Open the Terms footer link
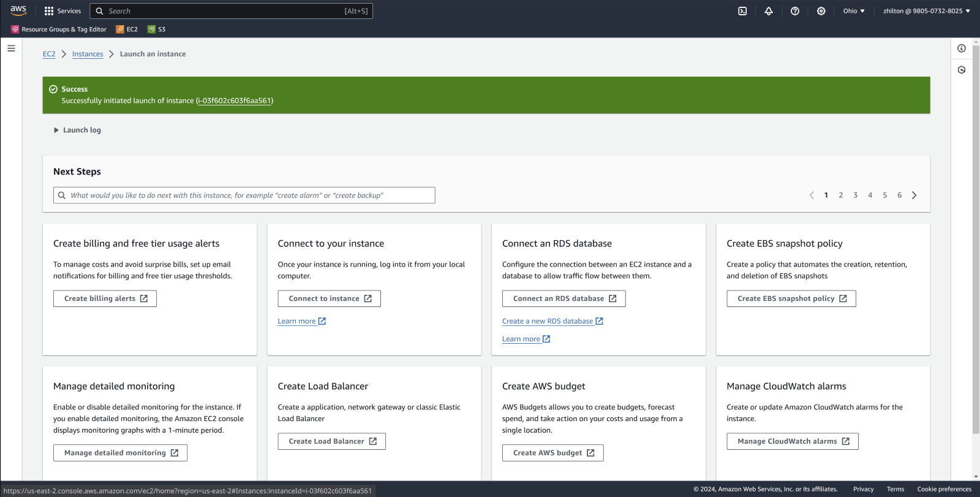The image size is (980, 497). (895, 489)
